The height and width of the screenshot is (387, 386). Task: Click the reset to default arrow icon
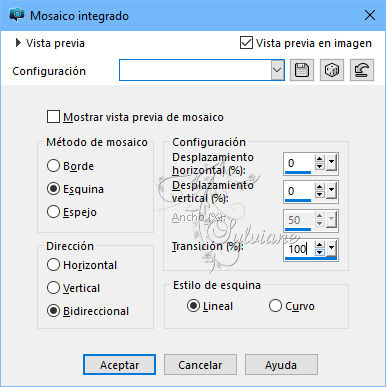(362, 70)
